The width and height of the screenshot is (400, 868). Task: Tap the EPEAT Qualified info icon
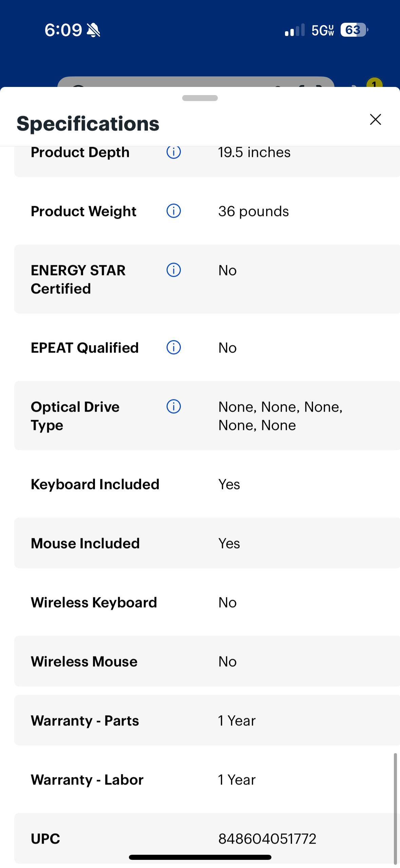click(x=173, y=347)
